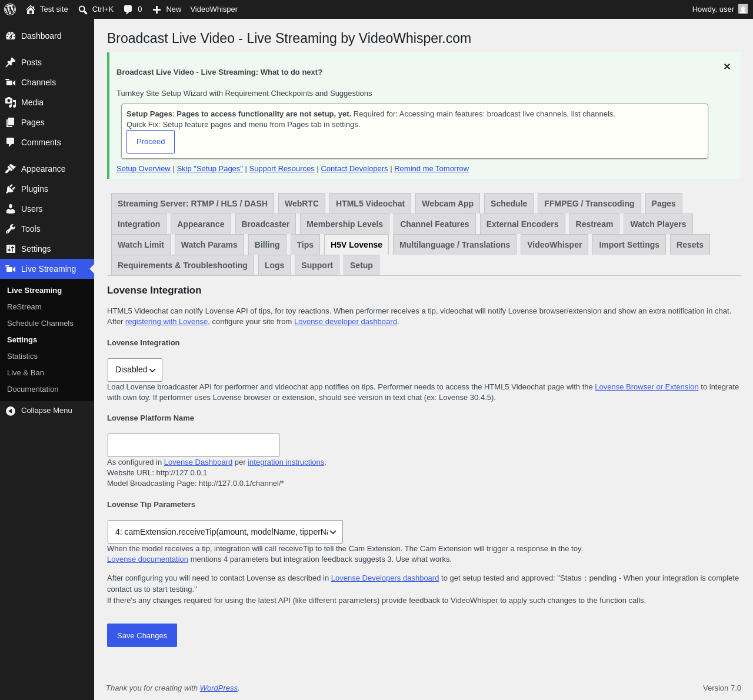Switch to FFMPEG / Transcoding tab
753x700 pixels.
click(589, 204)
